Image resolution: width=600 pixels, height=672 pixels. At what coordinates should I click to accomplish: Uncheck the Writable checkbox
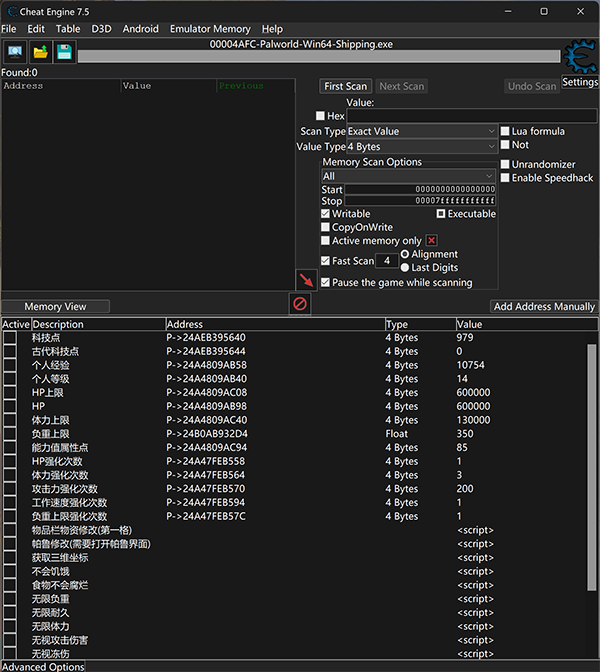325,213
